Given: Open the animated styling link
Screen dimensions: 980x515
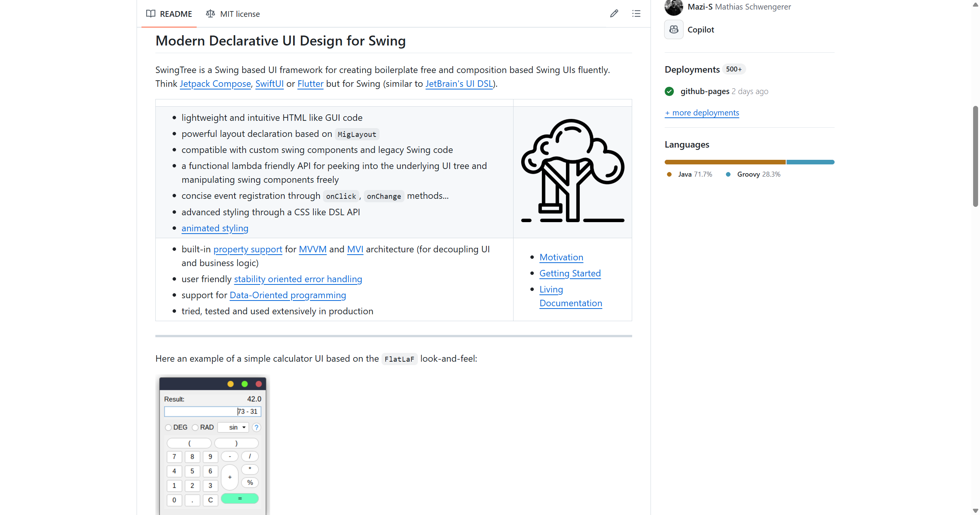Looking at the screenshot, I should tap(215, 228).
